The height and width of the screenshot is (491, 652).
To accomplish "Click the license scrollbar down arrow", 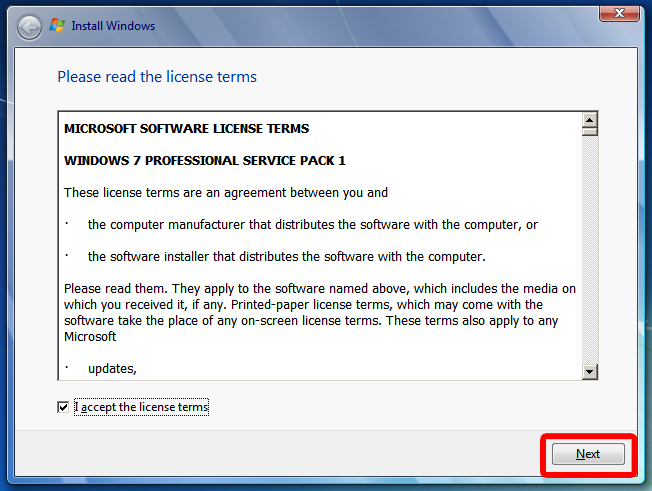I will click(590, 371).
